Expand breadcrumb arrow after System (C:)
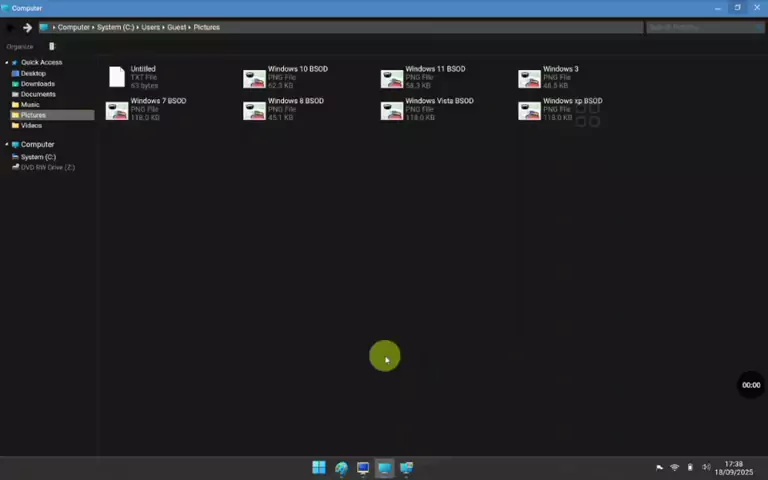The image size is (768, 480). click(136, 27)
